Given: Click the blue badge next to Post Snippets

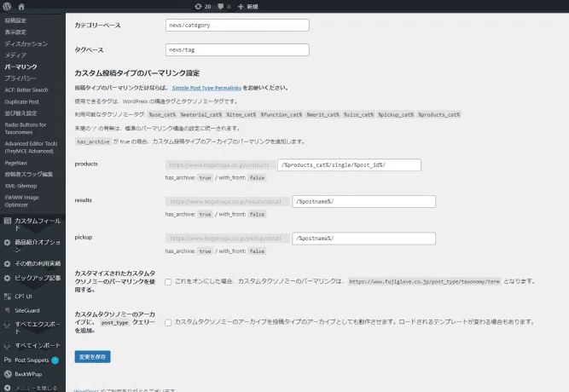Looking at the screenshot, I should (x=55, y=360).
